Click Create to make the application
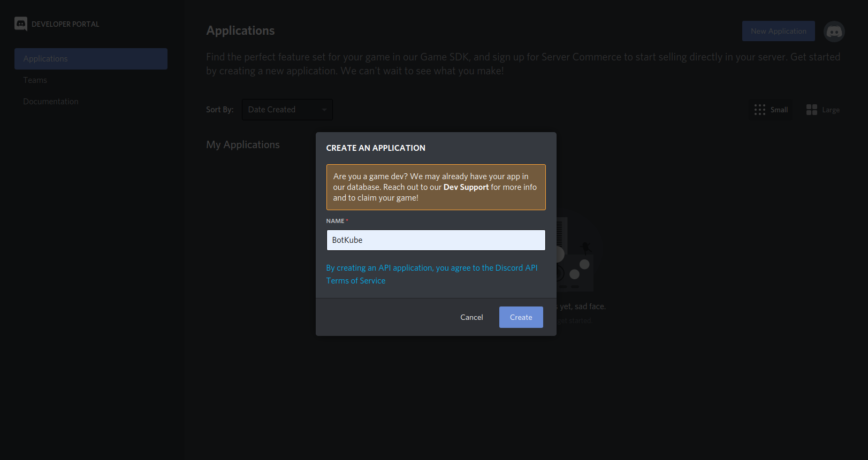Viewport: 868px width, 460px height. [521, 317]
